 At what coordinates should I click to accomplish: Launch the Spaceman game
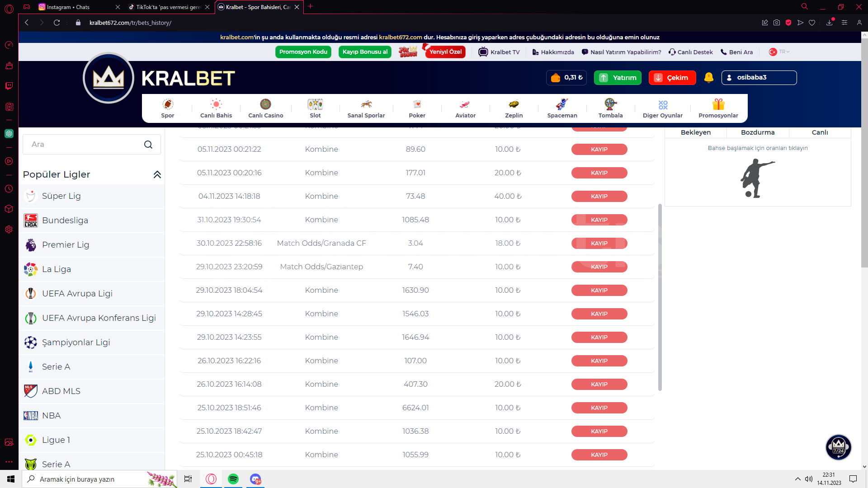tap(562, 108)
